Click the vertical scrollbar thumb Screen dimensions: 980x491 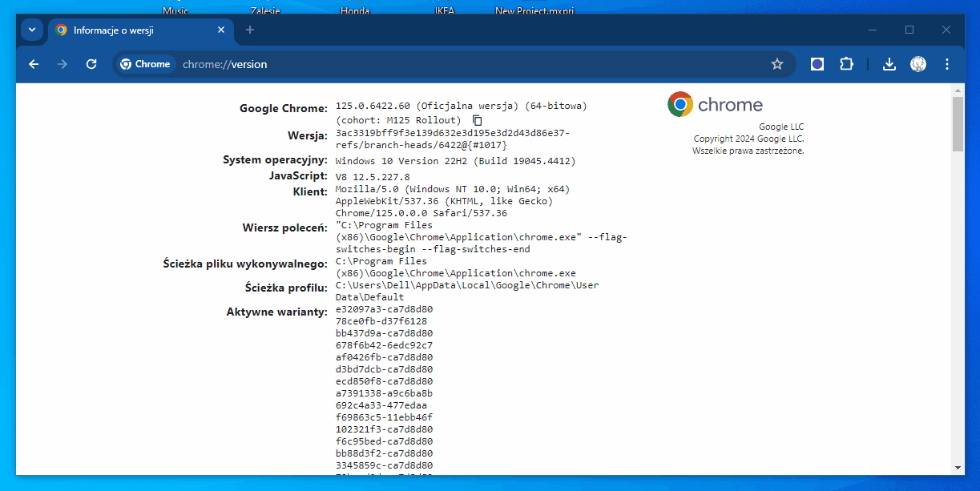pos(958,124)
